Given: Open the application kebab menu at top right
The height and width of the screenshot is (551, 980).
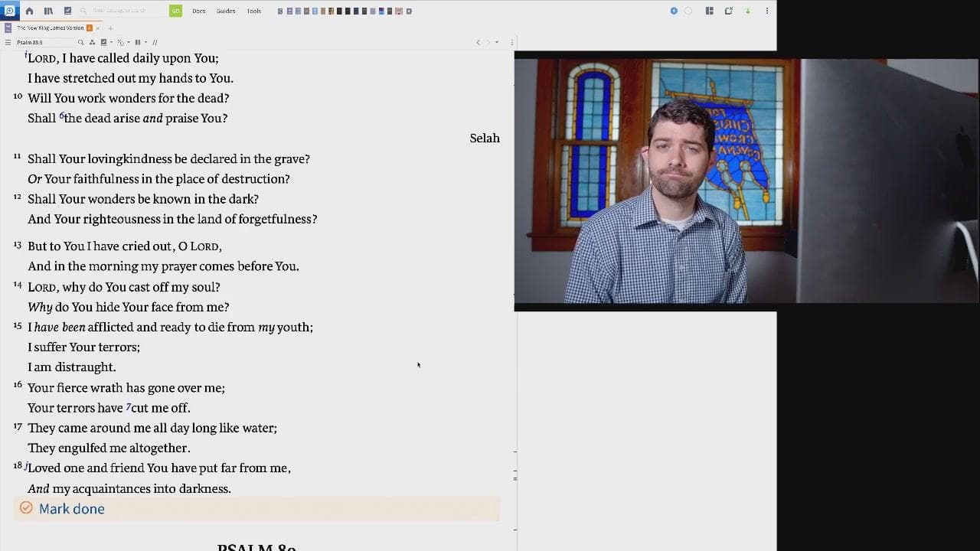Looking at the screenshot, I should coord(766,11).
